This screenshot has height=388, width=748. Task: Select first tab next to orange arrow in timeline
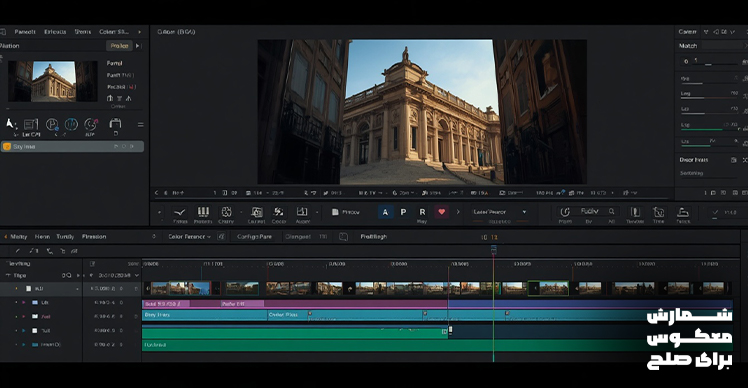coord(19,237)
